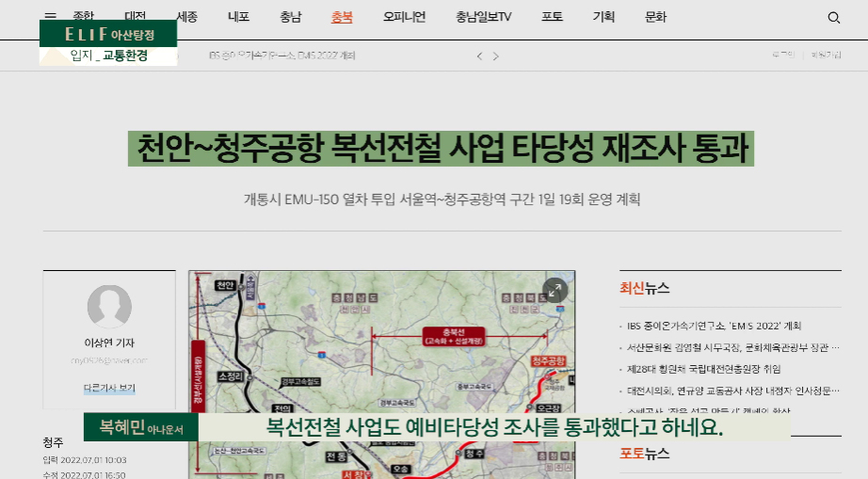
Task: Click the article headline 천안~청주공항 복선전철
Action: (x=442, y=149)
